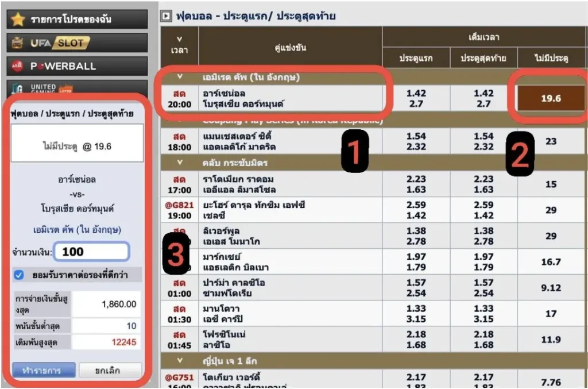
Task: Click the พนันขั้นต่ำสุด value 10
Action: tap(131, 326)
